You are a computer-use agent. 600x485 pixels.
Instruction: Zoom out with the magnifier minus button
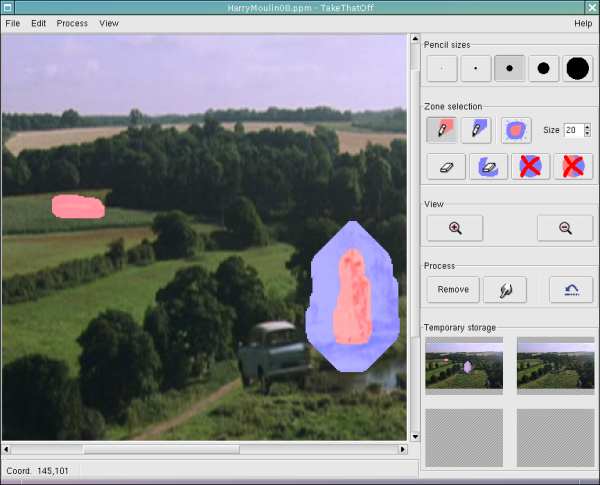click(x=565, y=228)
